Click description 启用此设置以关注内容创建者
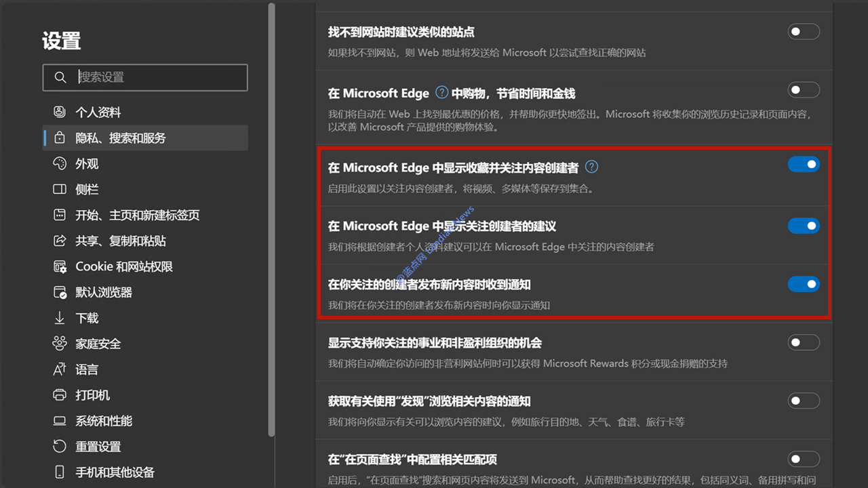This screenshot has width=868, height=488. [461, 188]
